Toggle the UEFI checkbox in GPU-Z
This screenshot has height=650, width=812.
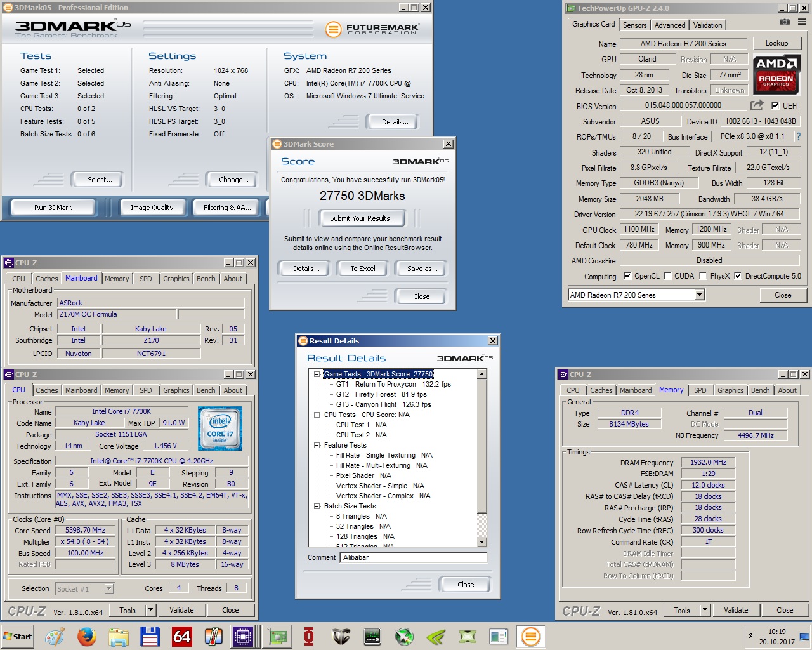click(x=775, y=105)
